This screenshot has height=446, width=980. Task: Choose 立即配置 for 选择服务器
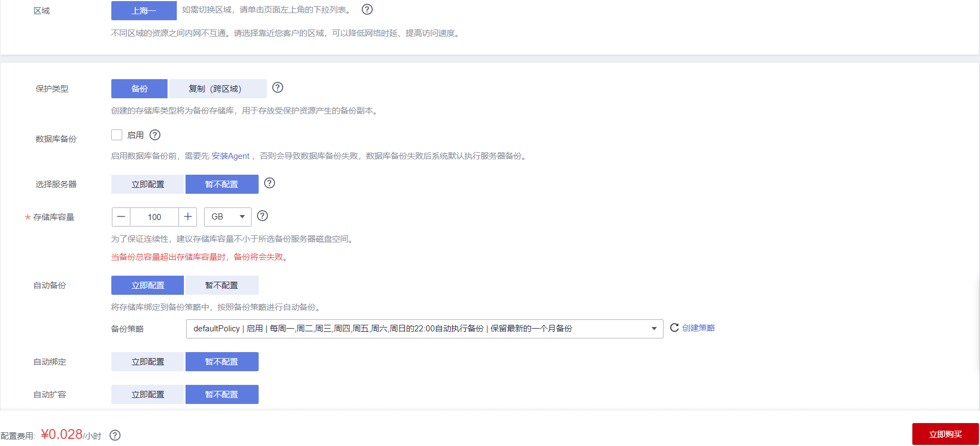(x=148, y=184)
